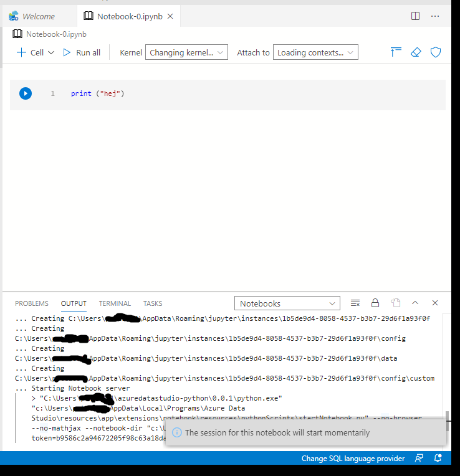Click the notebook book icon in breadcrumb
460x476 pixels.
pos(17,34)
